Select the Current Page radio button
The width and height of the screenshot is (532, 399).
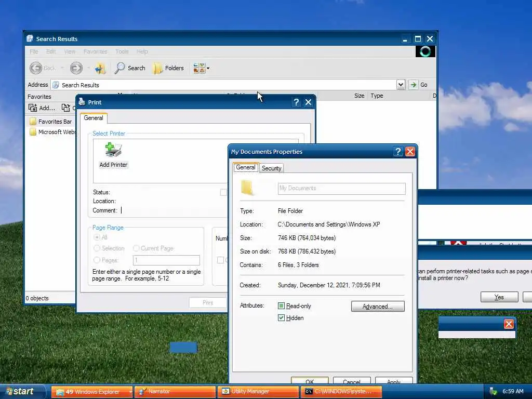136,248
